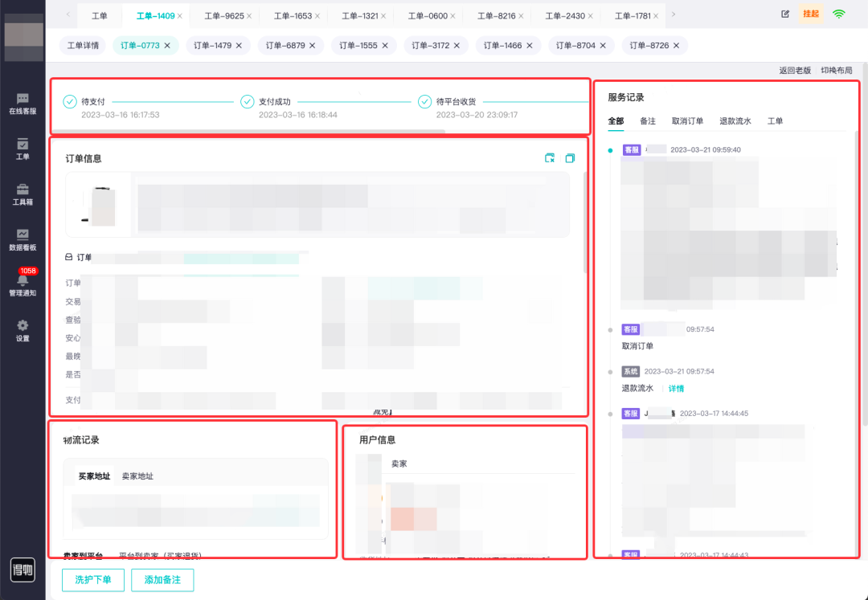Click the product thumbnail in 订单信息

coord(99,205)
